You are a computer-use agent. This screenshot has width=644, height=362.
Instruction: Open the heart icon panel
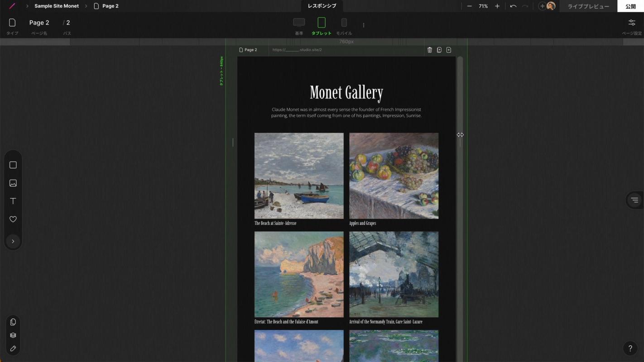(13, 219)
